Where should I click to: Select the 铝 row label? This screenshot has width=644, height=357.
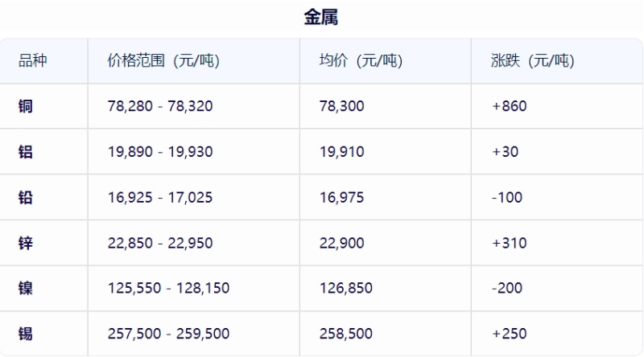[26, 152]
